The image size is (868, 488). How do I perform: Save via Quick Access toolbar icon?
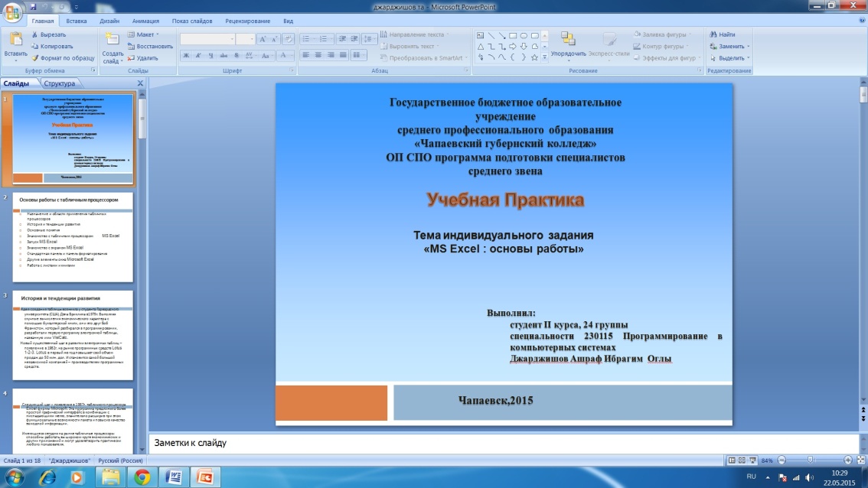tap(33, 7)
